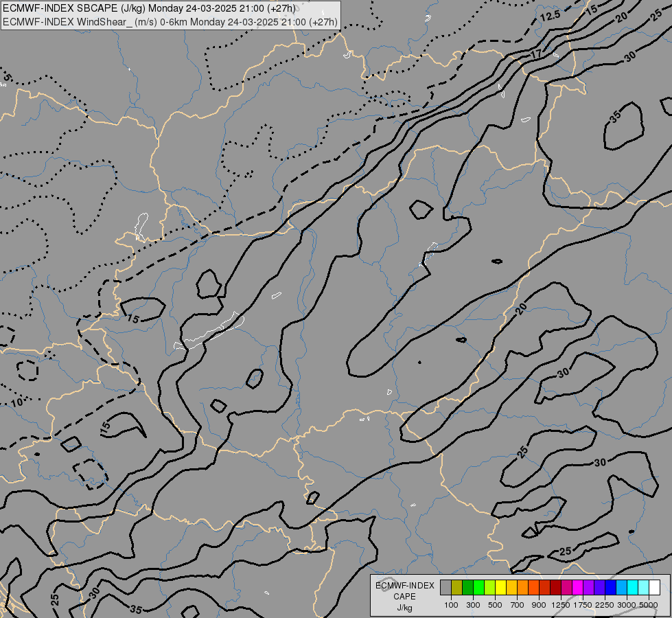The height and width of the screenshot is (618, 672).
Task: Select the pure blue legend swatch
Action: point(611,587)
